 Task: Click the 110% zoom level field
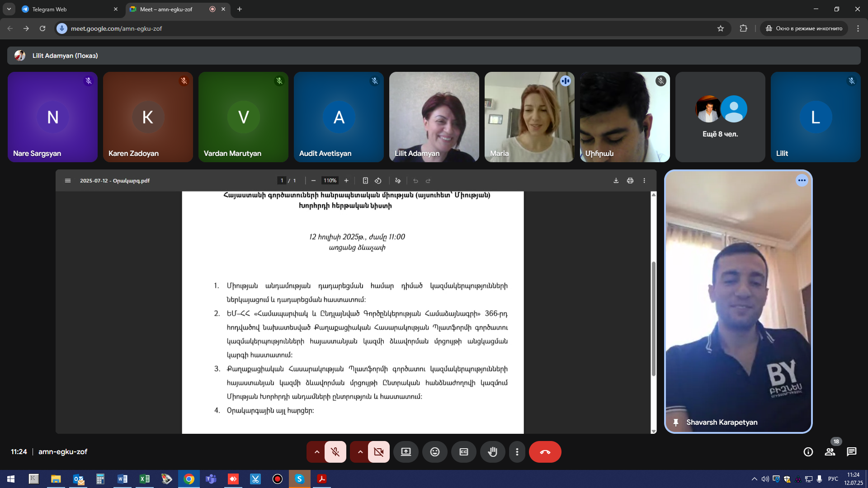coord(330,181)
